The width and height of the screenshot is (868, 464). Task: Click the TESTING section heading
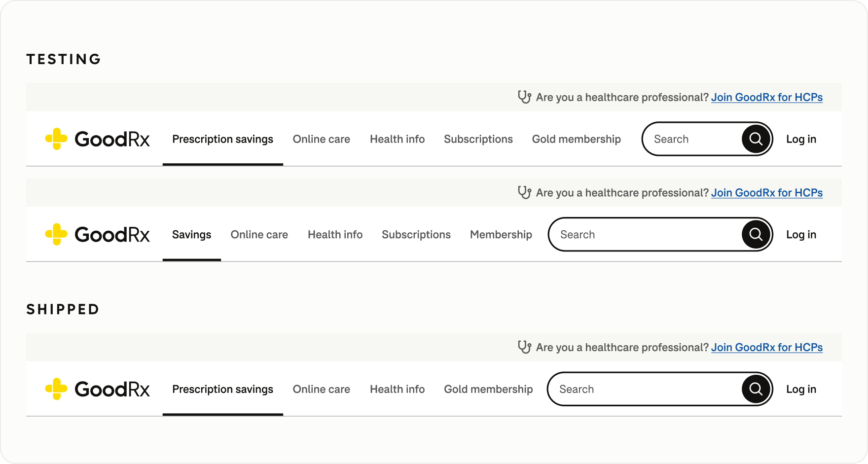coord(64,59)
